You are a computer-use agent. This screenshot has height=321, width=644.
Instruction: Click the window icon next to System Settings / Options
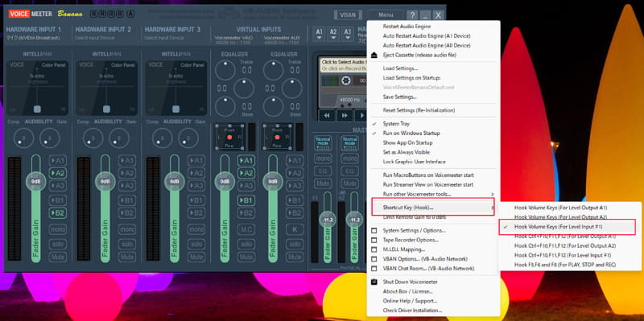click(x=374, y=230)
